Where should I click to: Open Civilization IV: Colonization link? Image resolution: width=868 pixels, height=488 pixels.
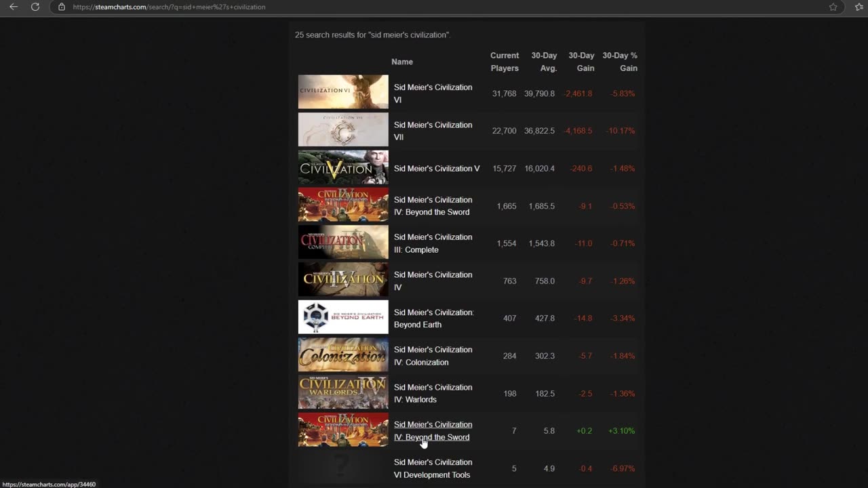click(x=433, y=356)
